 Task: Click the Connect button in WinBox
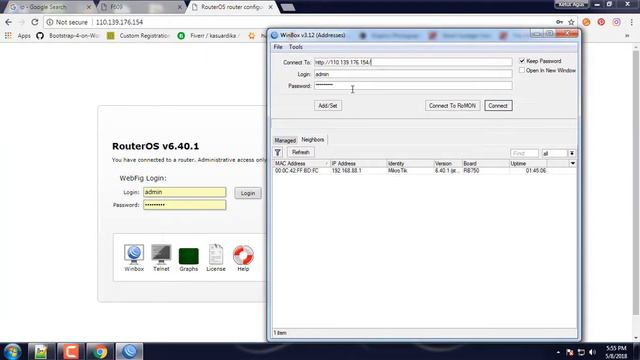pyautogui.click(x=498, y=106)
